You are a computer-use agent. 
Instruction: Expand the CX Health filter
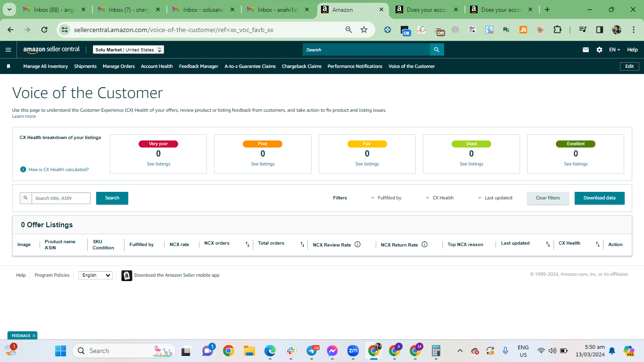(x=440, y=198)
